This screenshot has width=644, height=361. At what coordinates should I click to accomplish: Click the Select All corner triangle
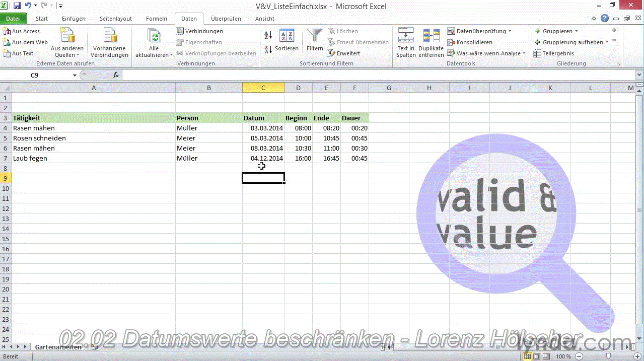pos(6,88)
